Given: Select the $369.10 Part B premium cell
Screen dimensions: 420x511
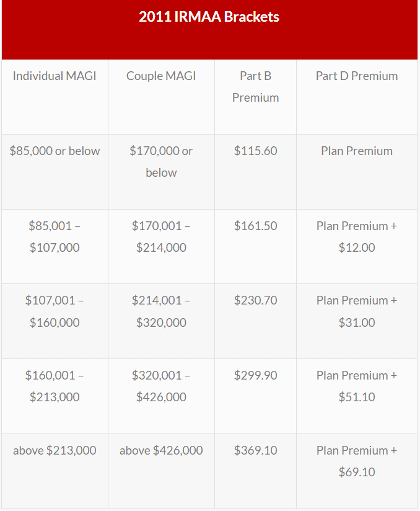Looking at the screenshot, I should coord(255,451).
